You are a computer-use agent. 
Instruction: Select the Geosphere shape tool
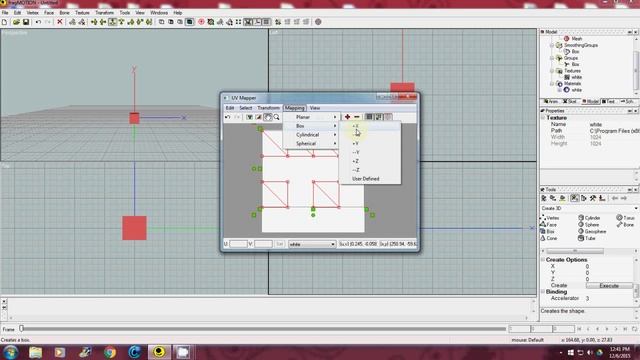tap(592, 231)
